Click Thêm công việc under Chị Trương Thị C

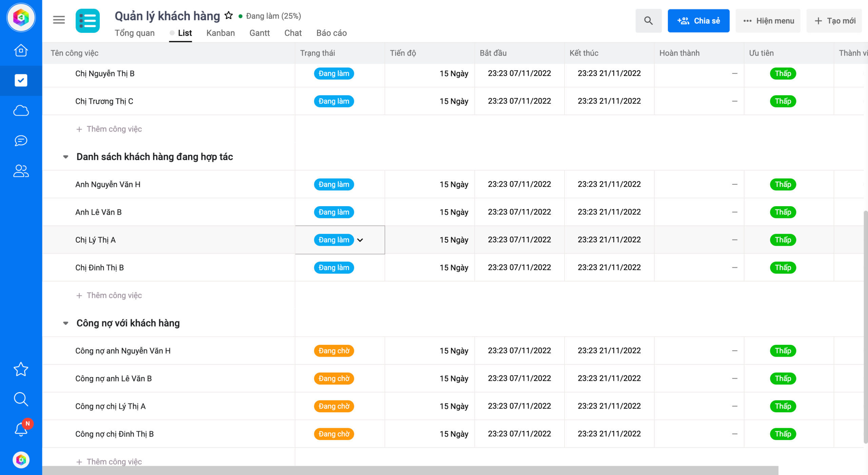click(109, 129)
